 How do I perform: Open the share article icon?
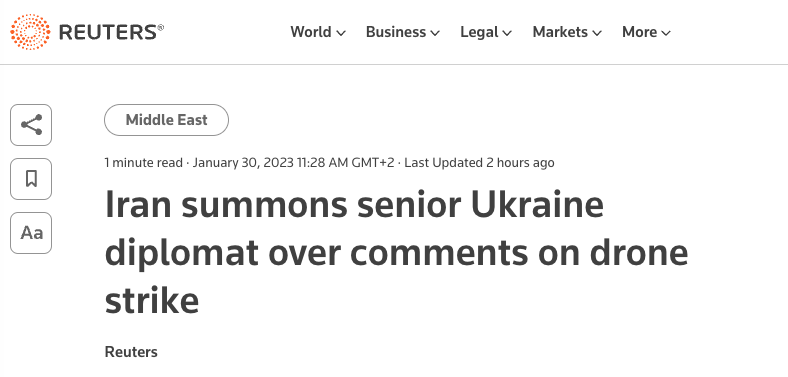(x=31, y=125)
